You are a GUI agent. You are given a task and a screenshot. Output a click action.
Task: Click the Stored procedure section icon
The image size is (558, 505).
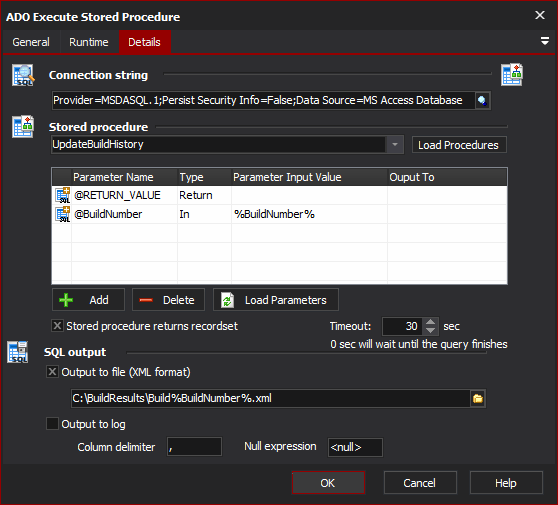coord(23,127)
